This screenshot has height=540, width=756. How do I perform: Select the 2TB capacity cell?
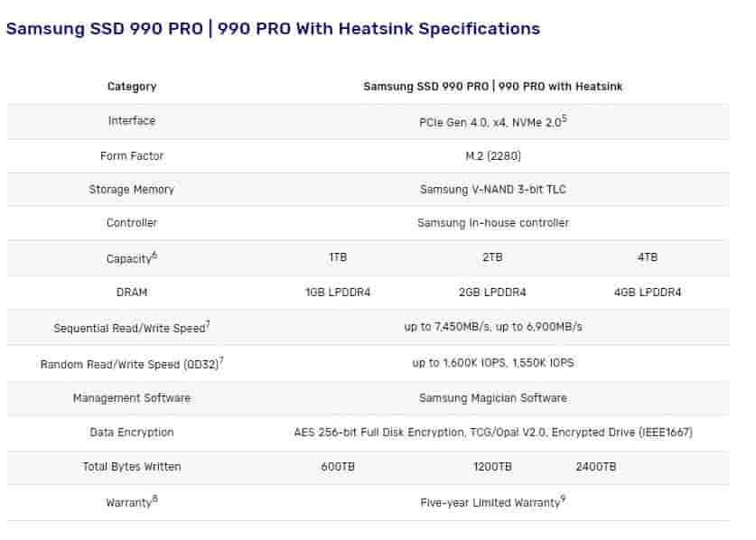click(492, 257)
